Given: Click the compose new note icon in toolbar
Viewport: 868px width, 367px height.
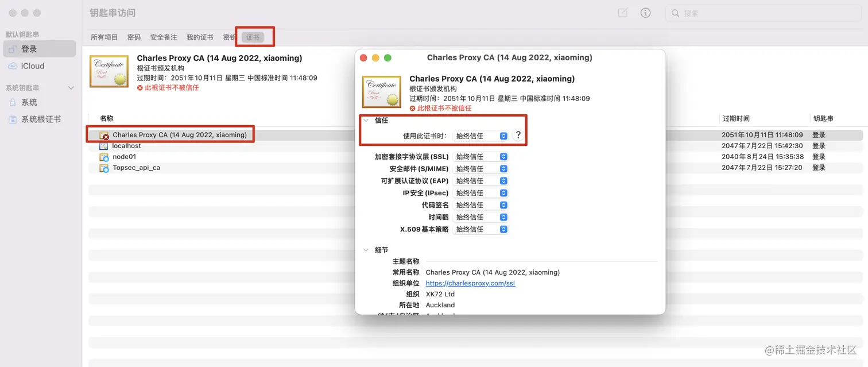Looking at the screenshot, I should tap(623, 13).
